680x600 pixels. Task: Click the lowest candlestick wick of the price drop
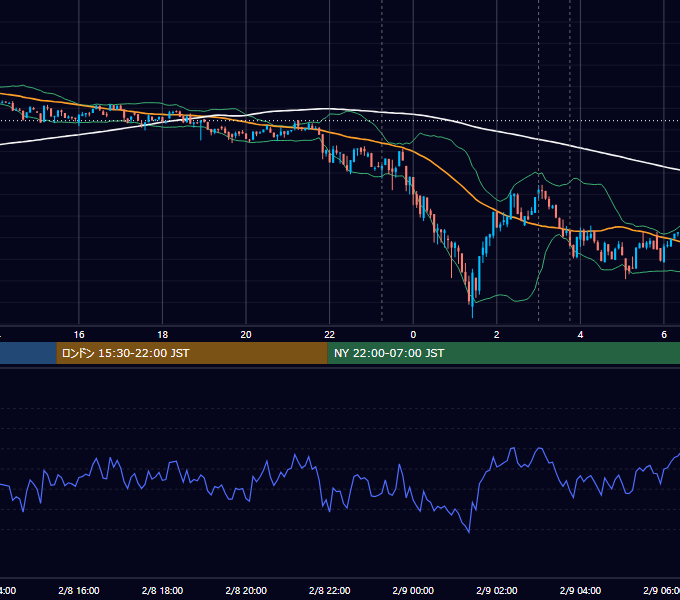(472, 313)
